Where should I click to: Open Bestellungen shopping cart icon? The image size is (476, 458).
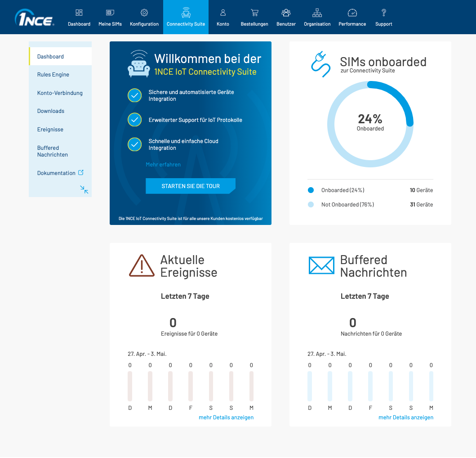click(x=254, y=13)
